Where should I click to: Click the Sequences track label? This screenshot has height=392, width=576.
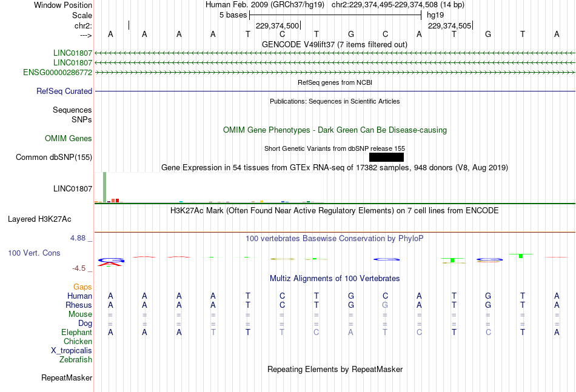click(72, 110)
